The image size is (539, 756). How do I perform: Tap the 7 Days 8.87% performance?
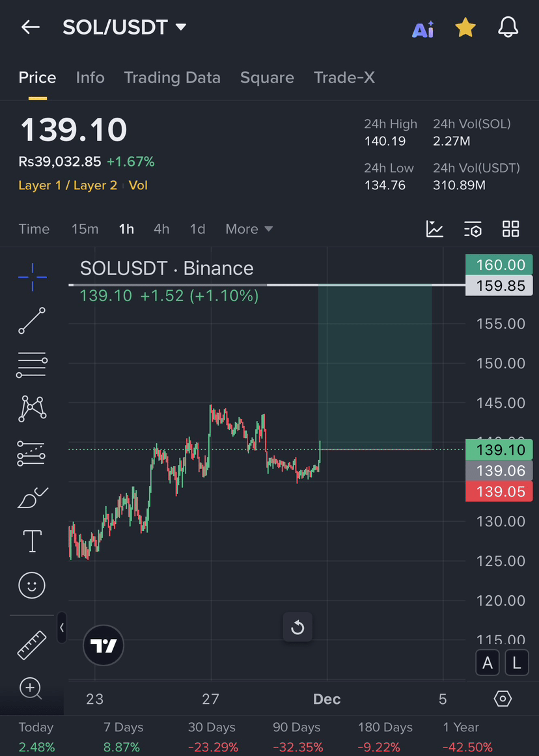pyautogui.click(x=123, y=737)
